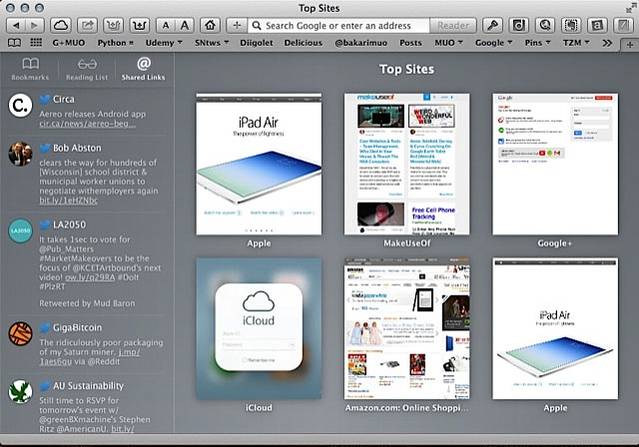Decrease text size with small A
Screen dimensions: 639x447
tap(166, 26)
